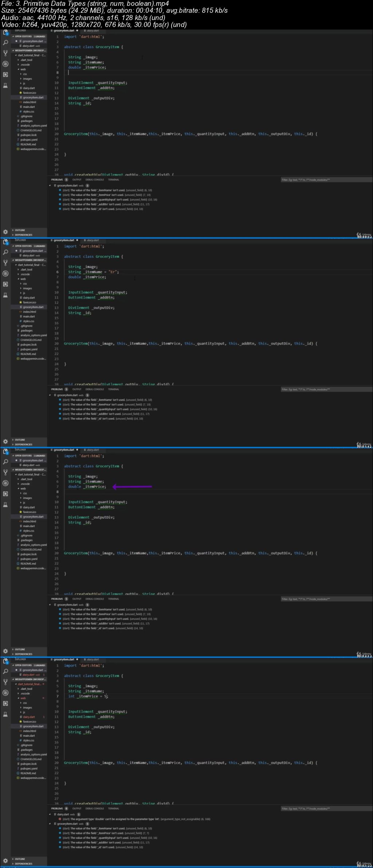Open Extensions icon in the 00:00:52 frame

(x=5, y=74)
